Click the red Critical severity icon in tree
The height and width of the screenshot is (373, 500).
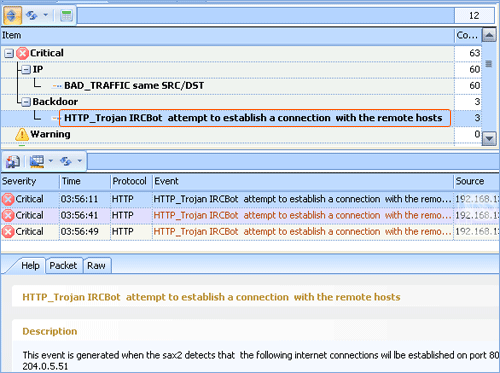[22, 53]
